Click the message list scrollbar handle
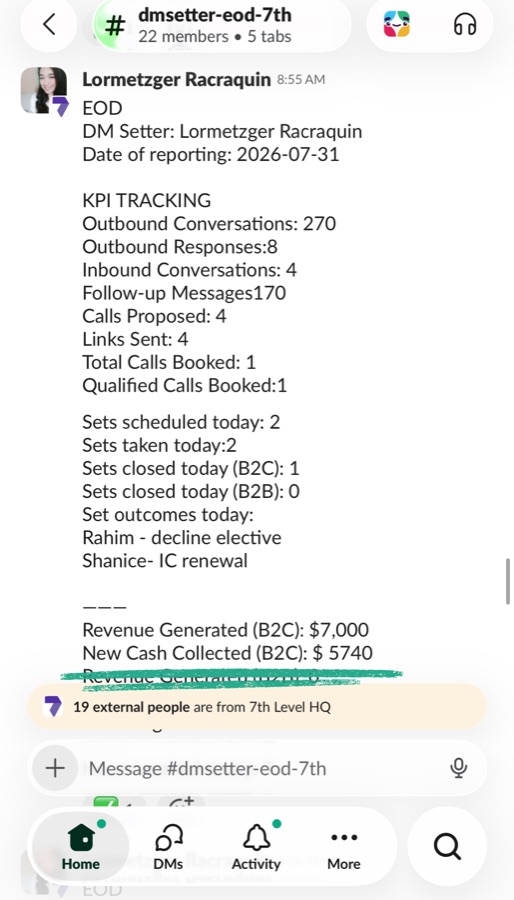Viewport: 514px width, 900px height. point(508,580)
